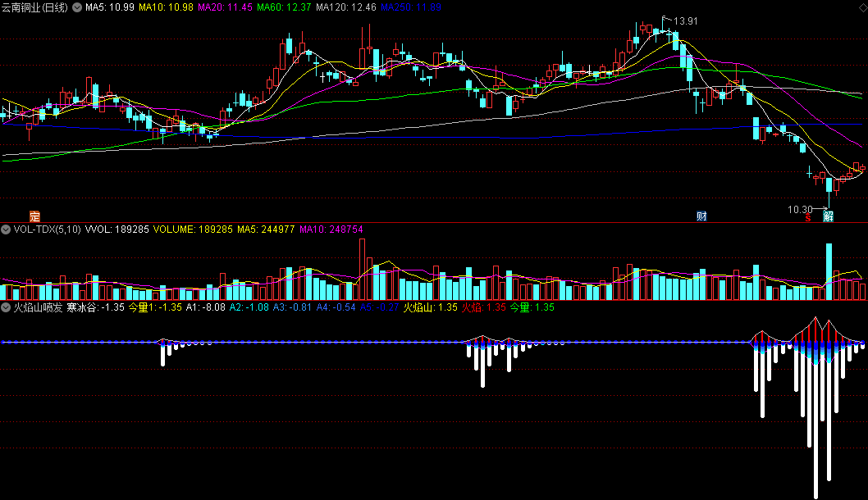Click the green 今量: 1.35 value
Screen dimensions: 868x500
click(x=532, y=307)
